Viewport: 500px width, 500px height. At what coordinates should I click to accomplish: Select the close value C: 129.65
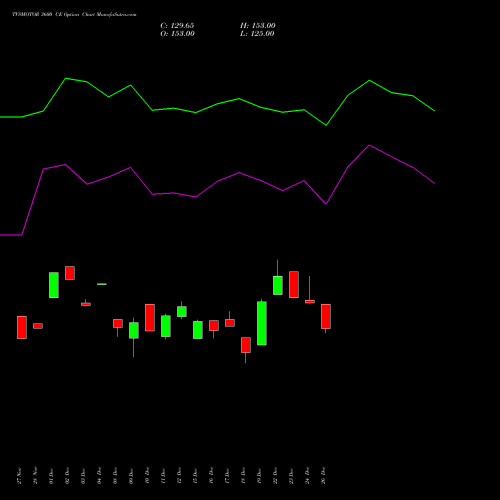click(x=177, y=26)
